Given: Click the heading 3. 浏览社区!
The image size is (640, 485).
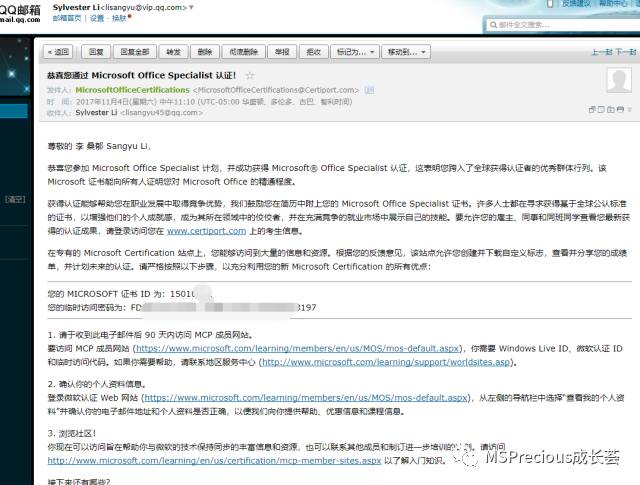Looking at the screenshot, I should click(72, 433).
